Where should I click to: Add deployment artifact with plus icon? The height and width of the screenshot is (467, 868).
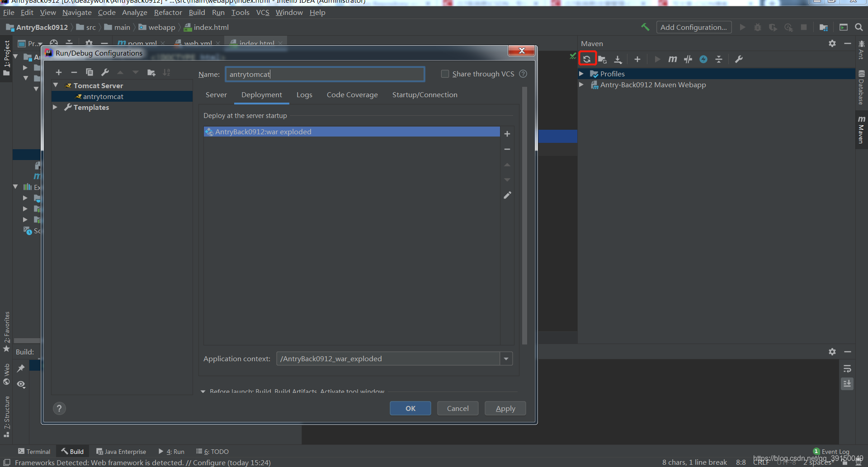coord(507,134)
